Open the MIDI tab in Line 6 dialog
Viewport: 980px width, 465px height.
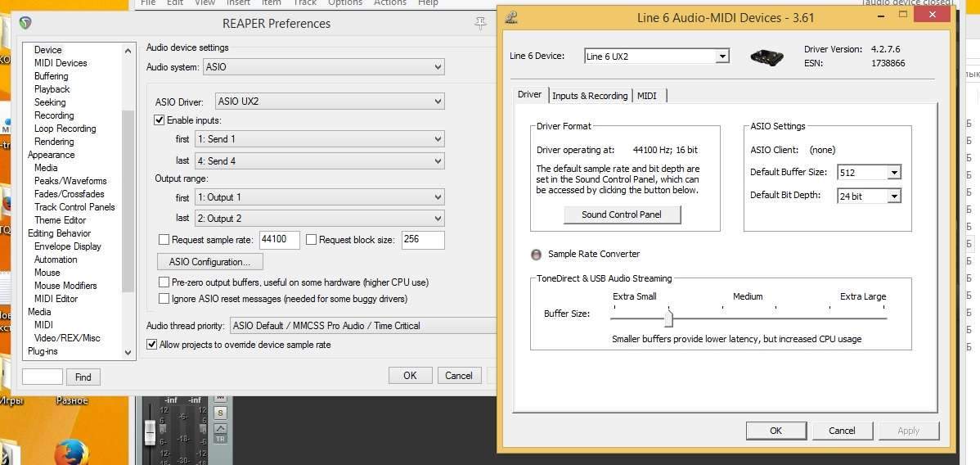(x=646, y=96)
